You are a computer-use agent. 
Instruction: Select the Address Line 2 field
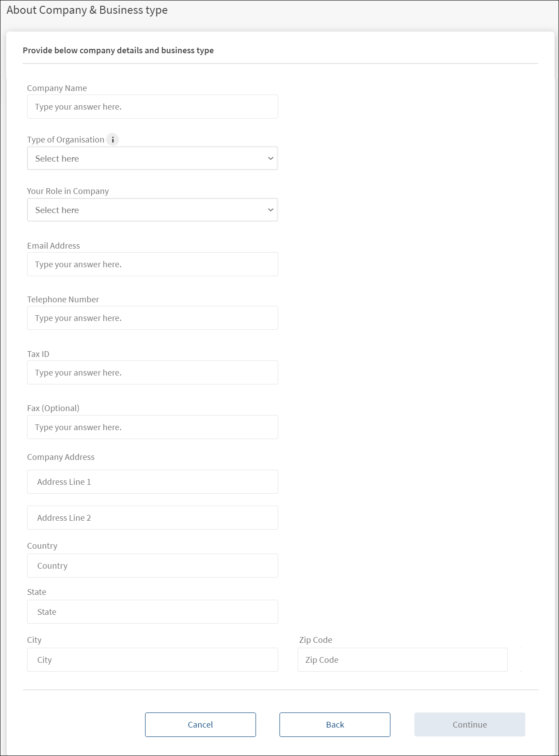click(152, 518)
